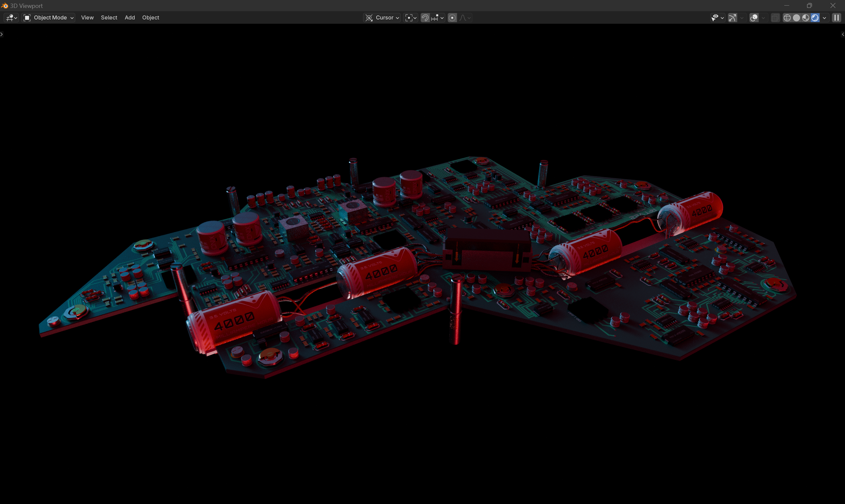Screen dimensions: 845x504
Task: Select rendered shading mode
Action: (x=815, y=18)
